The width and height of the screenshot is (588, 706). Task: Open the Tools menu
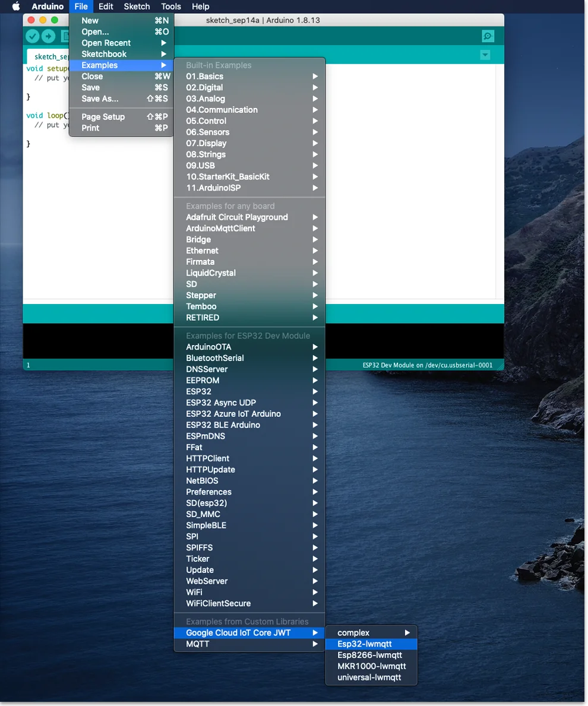click(x=171, y=7)
